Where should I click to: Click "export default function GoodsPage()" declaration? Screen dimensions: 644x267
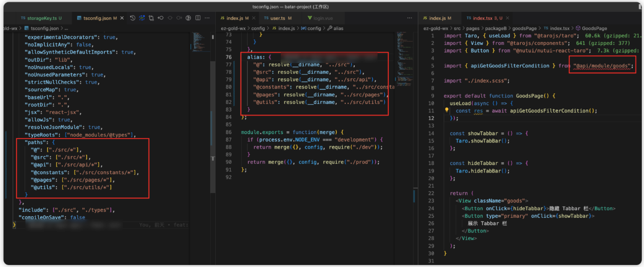(x=497, y=96)
